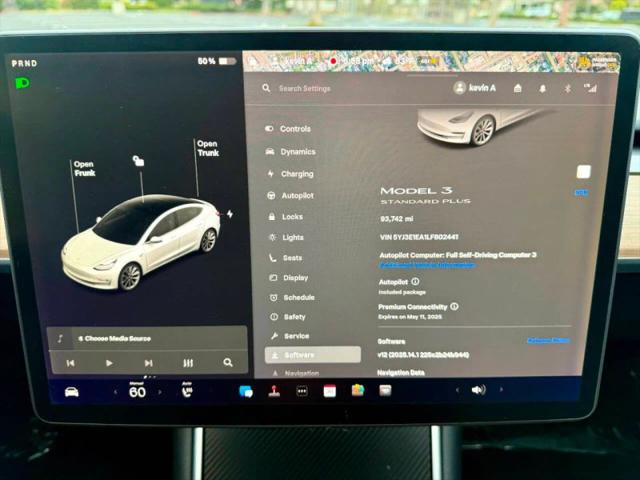The image size is (640, 480).
Task: Open the Schedule settings menu
Action: [292, 298]
